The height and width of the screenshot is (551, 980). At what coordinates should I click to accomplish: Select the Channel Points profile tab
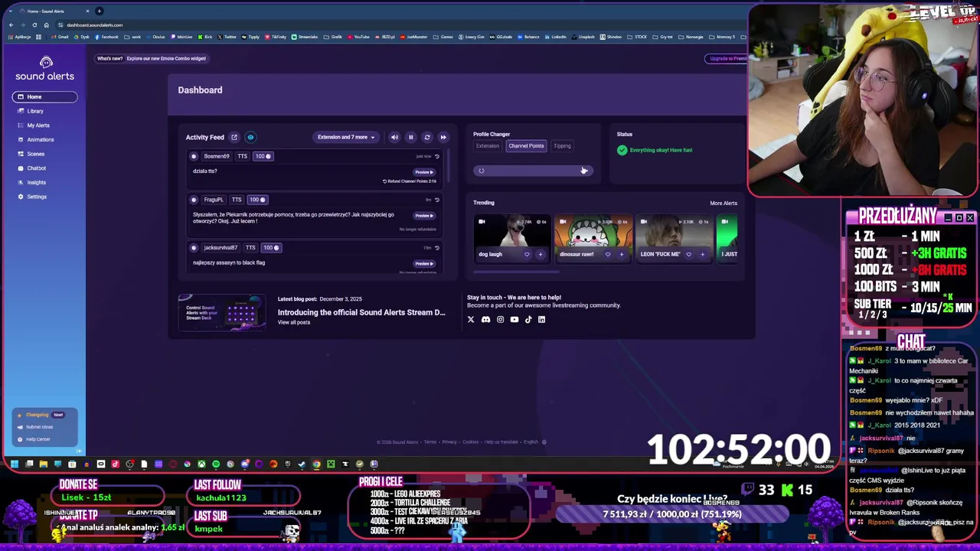[x=526, y=146]
